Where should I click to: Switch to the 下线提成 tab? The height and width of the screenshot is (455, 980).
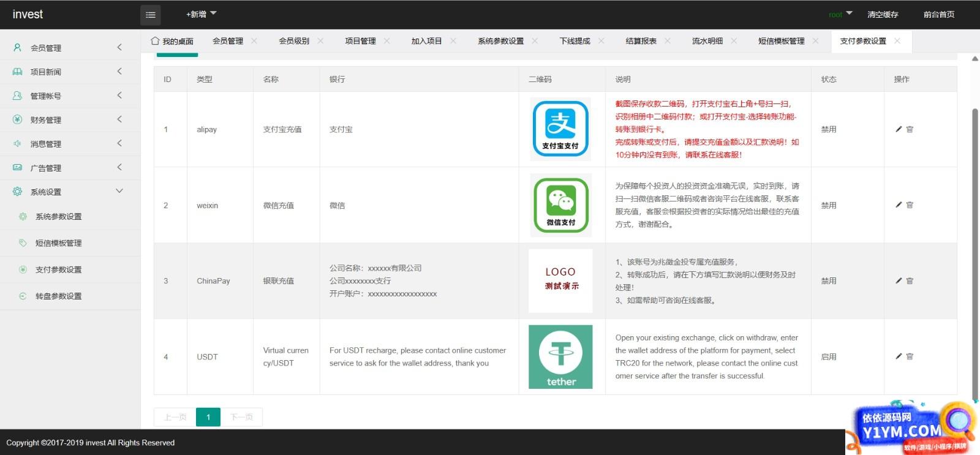[x=575, y=41]
